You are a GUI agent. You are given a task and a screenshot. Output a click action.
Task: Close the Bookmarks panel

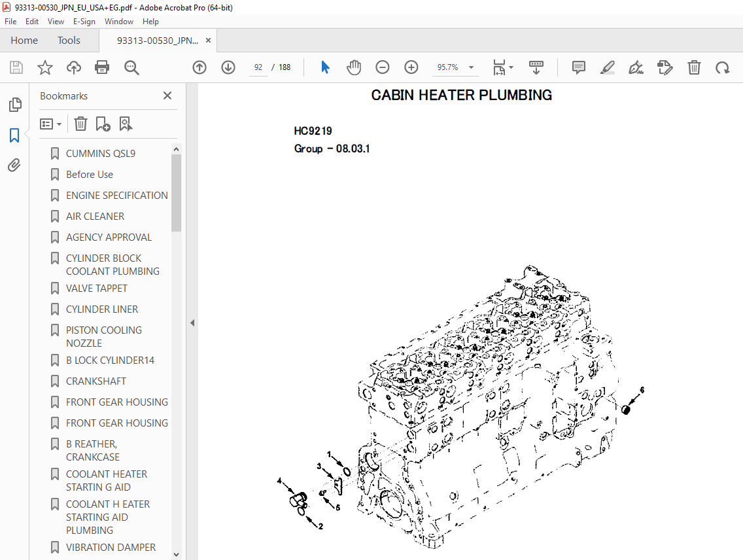pos(167,96)
